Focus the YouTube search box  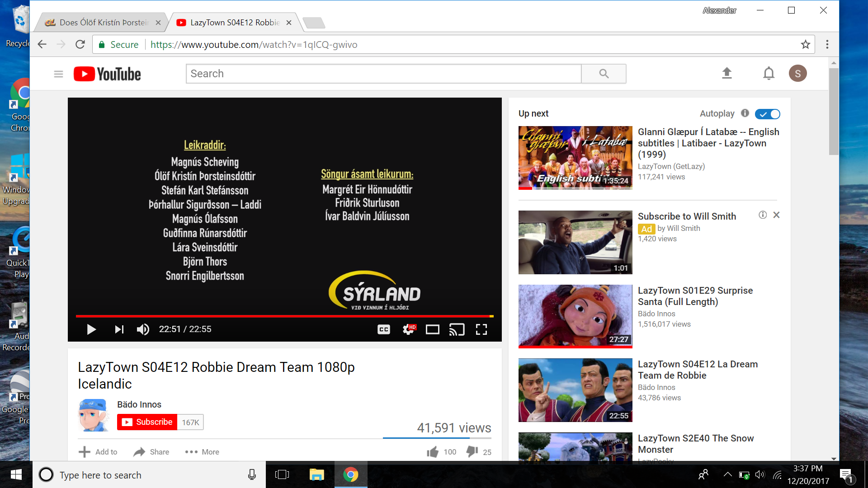pyautogui.click(x=383, y=74)
